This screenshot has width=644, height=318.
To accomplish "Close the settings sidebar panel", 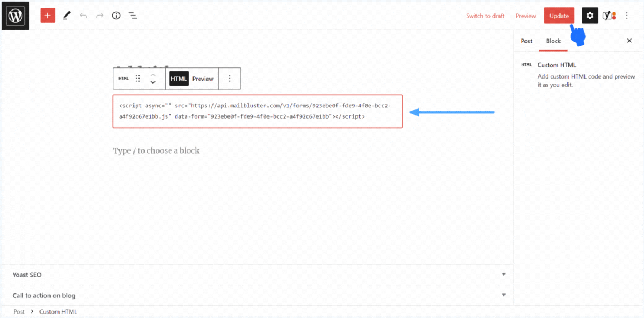I will point(630,41).
